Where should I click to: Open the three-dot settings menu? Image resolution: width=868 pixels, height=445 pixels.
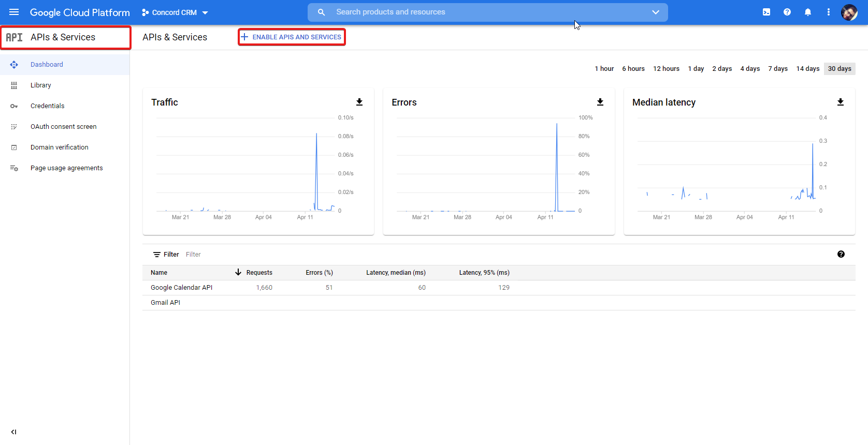click(829, 12)
